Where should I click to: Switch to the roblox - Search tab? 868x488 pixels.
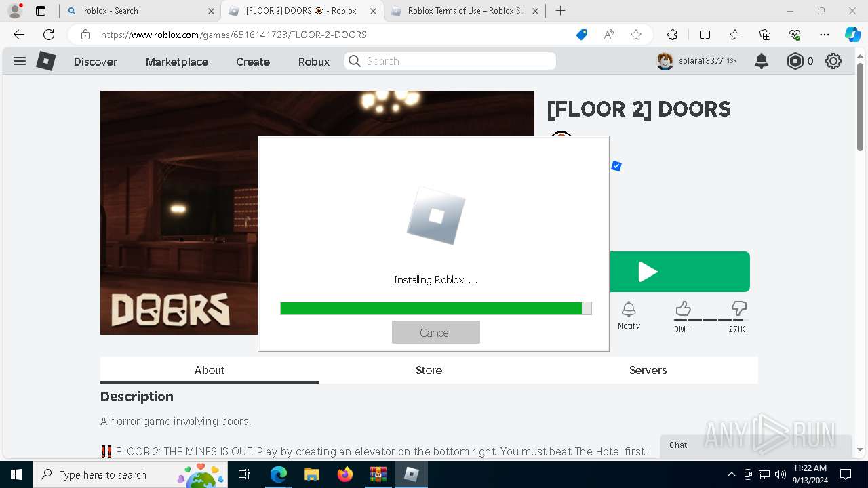(x=140, y=11)
